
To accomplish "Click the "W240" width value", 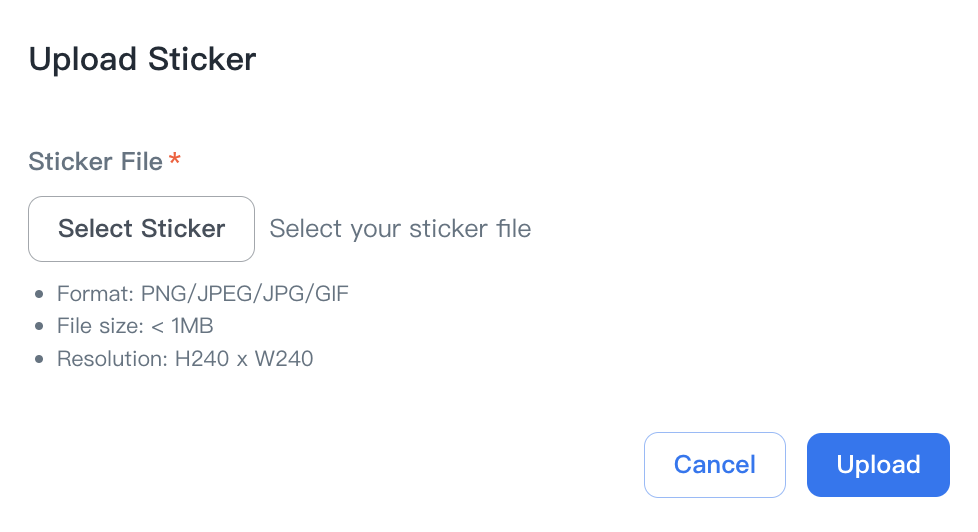I will (285, 358).
